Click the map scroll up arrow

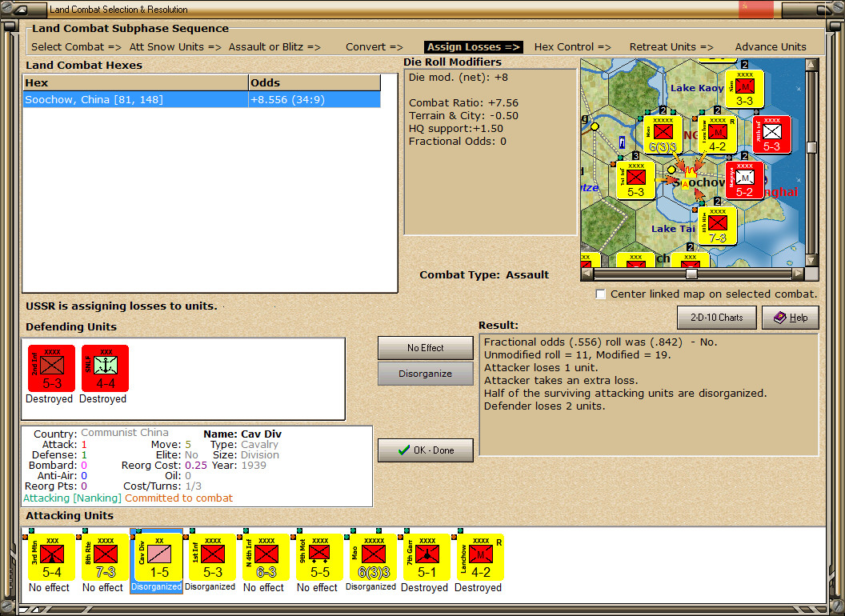click(x=811, y=65)
